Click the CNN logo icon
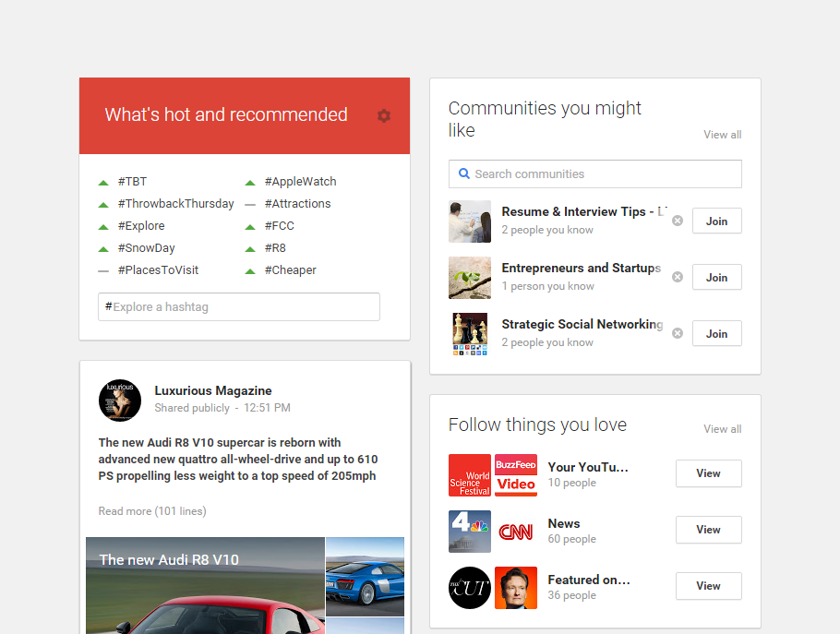Viewport: 840px width, 634px height. tap(516, 532)
